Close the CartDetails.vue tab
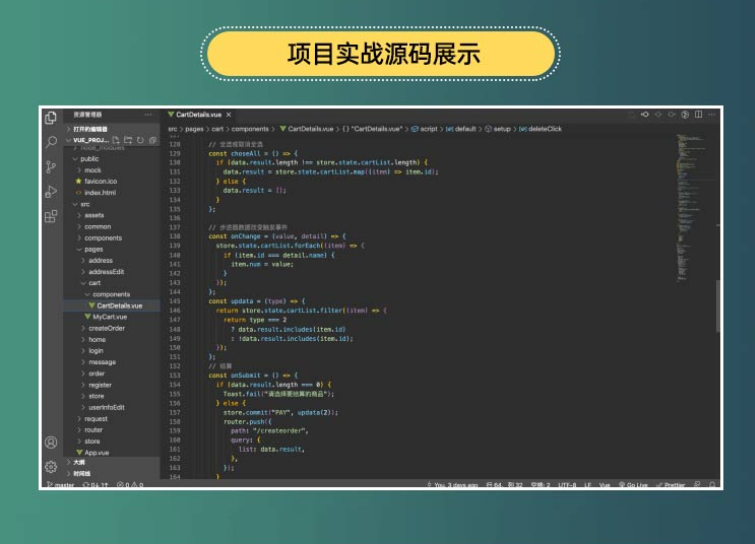 [229, 115]
